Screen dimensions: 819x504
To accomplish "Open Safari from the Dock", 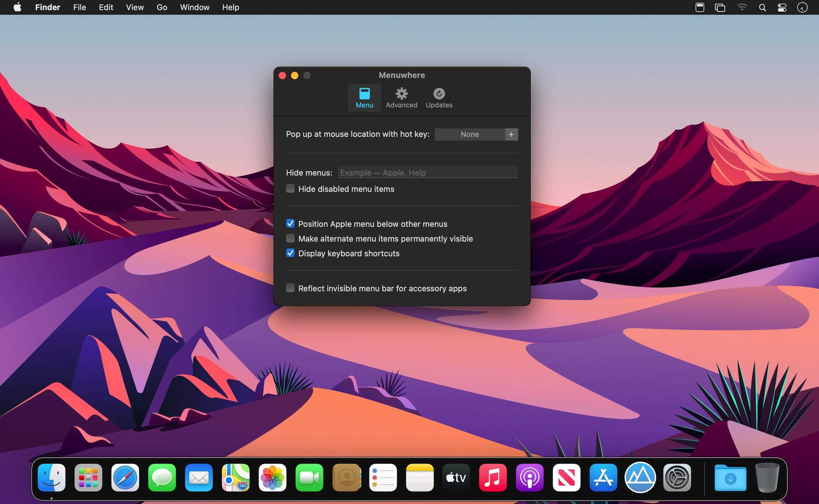I will (x=125, y=476).
